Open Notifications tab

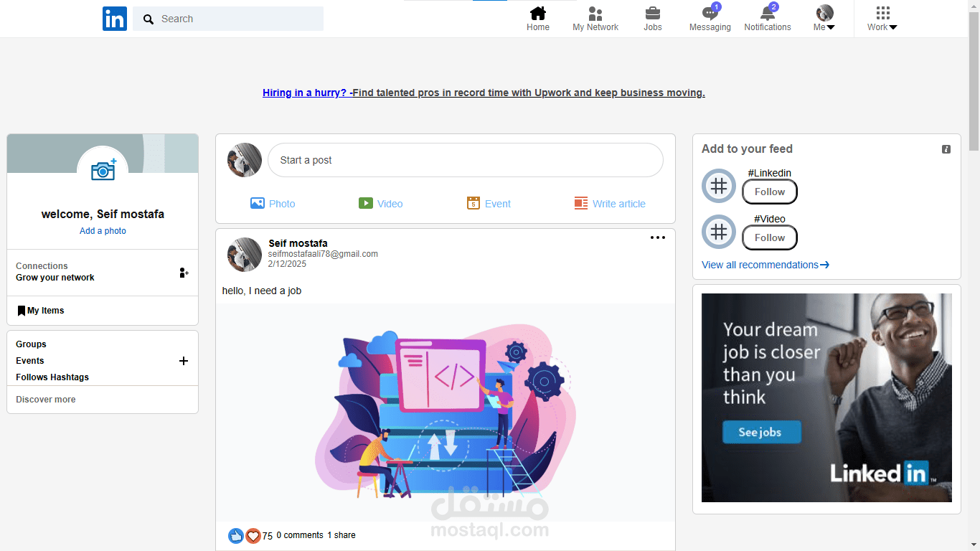click(768, 19)
